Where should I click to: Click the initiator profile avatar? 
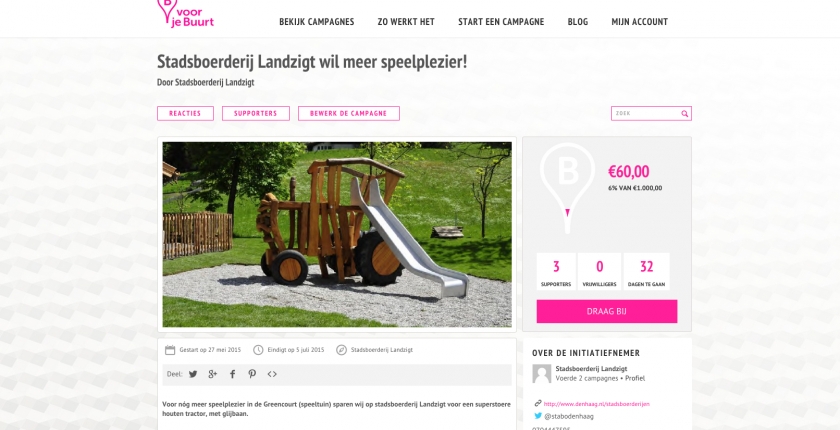pos(542,374)
